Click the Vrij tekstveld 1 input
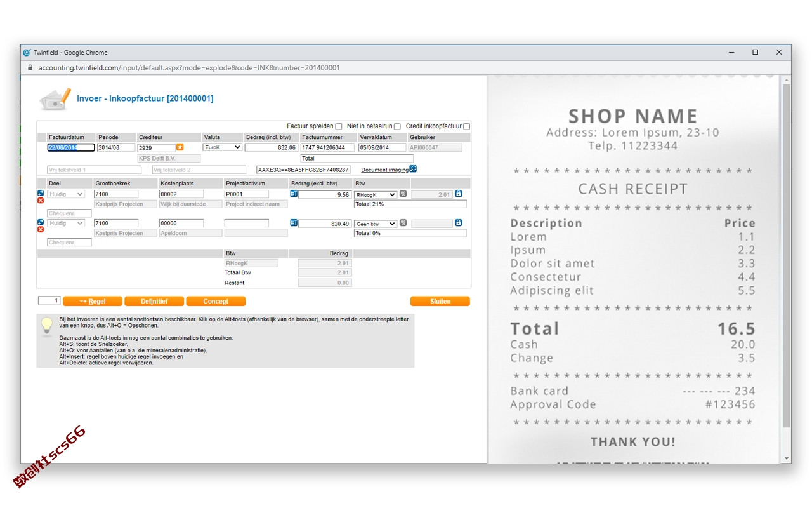Image resolution: width=812 pixels, height=508 pixels. [x=95, y=170]
